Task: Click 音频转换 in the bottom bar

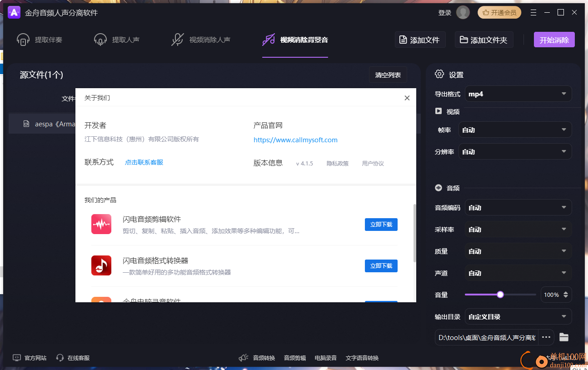Action: point(264,358)
